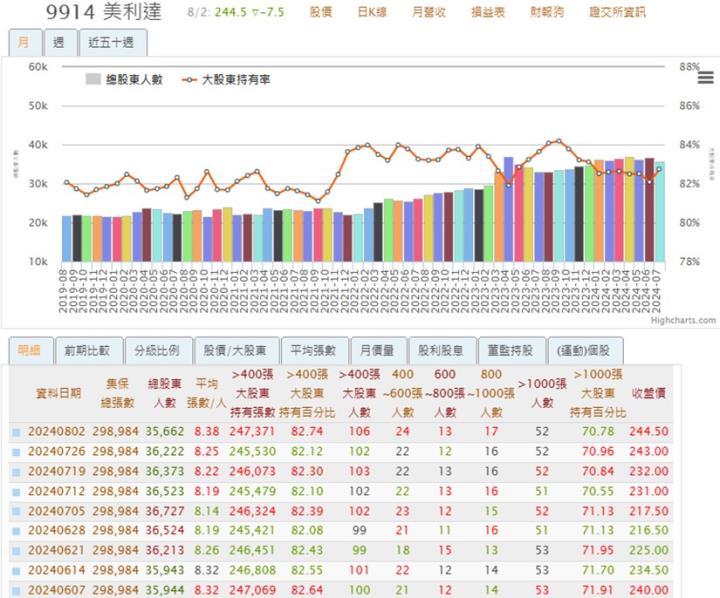The height and width of the screenshot is (598, 720).
Task: Click the 2024-07 teal bar in chart
Action: (x=660, y=212)
